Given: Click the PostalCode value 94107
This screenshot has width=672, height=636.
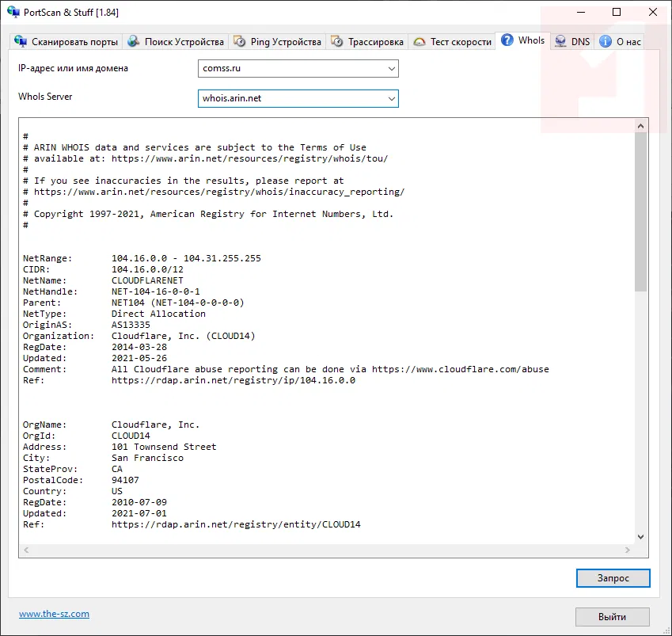Looking at the screenshot, I should pyautogui.click(x=125, y=480).
